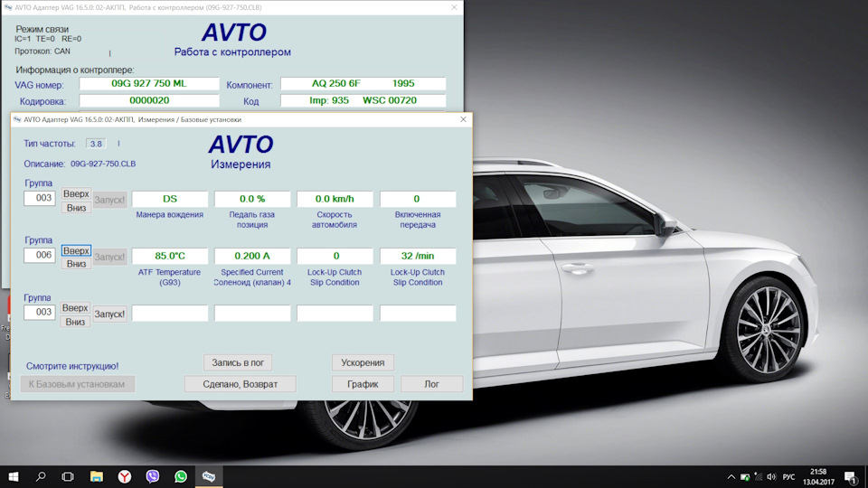Launch Yandex browser from taskbar
Viewport: 868px width, 488px height.
click(125, 476)
